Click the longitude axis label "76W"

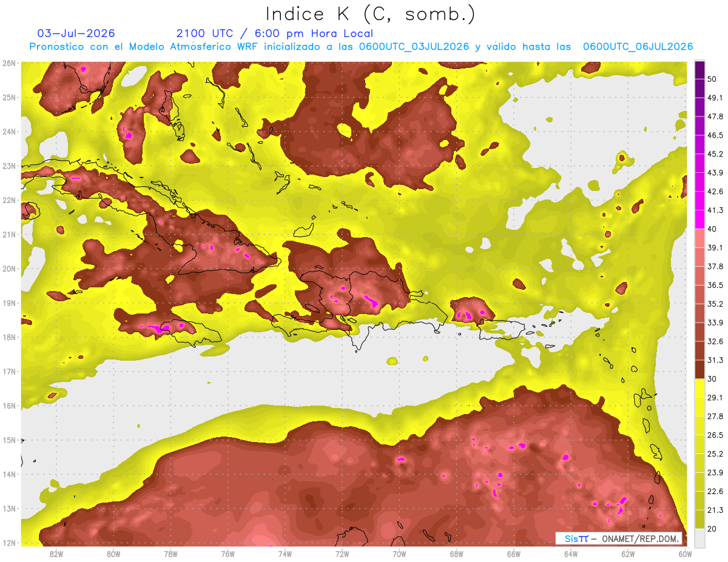(227, 554)
